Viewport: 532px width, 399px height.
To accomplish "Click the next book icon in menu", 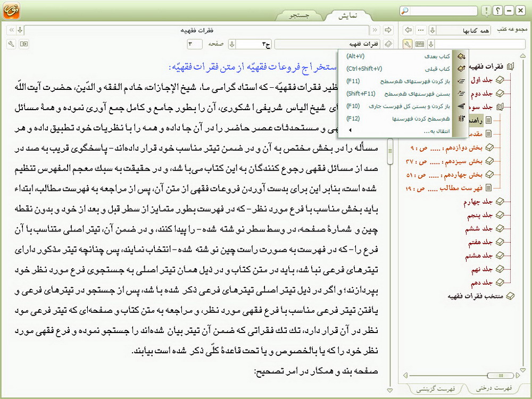I will [461, 56].
